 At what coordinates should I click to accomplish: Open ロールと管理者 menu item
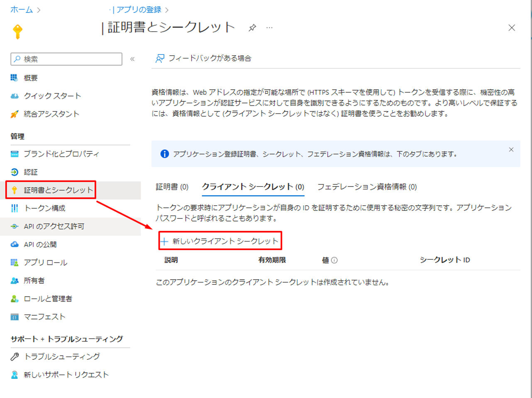pyautogui.click(x=48, y=299)
